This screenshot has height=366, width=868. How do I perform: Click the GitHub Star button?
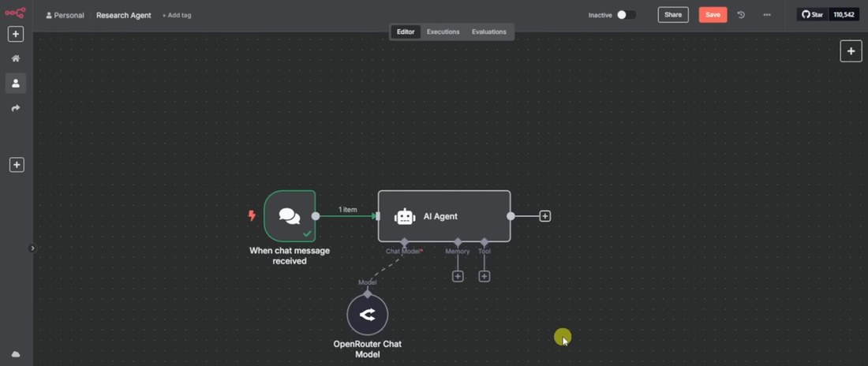click(812, 15)
